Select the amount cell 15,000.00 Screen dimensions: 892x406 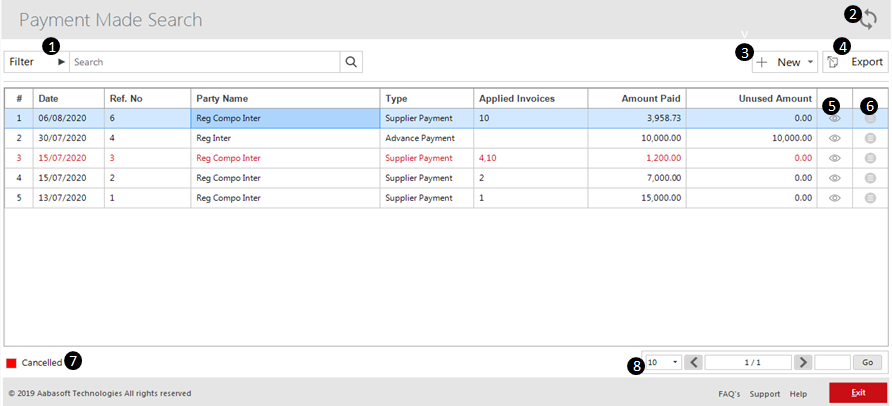pos(637,198)
